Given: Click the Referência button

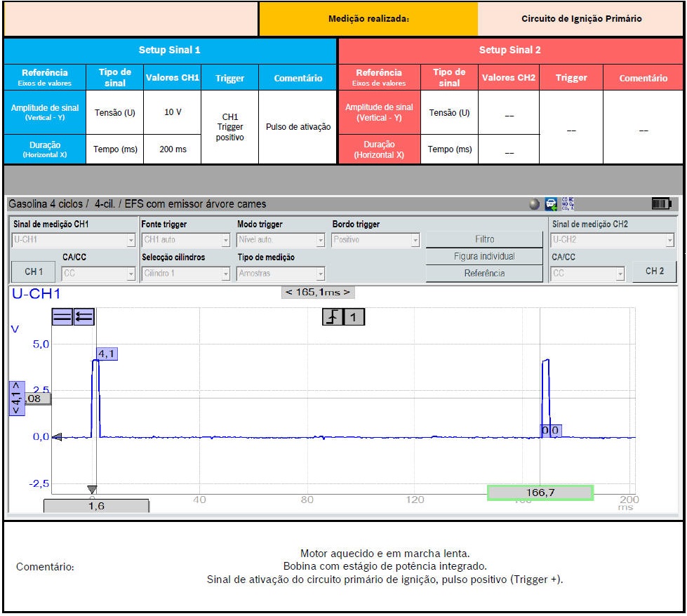Looking at the screenshot, I should click(483, 273).
